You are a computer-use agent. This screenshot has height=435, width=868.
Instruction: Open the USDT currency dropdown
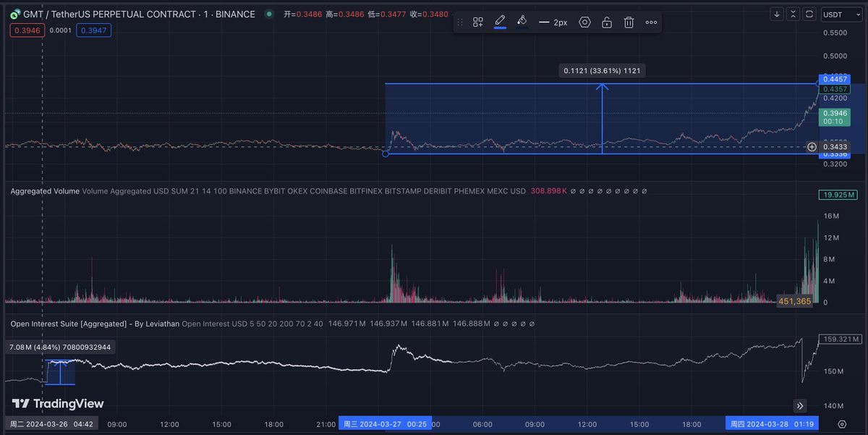click(x=841, y=14)
